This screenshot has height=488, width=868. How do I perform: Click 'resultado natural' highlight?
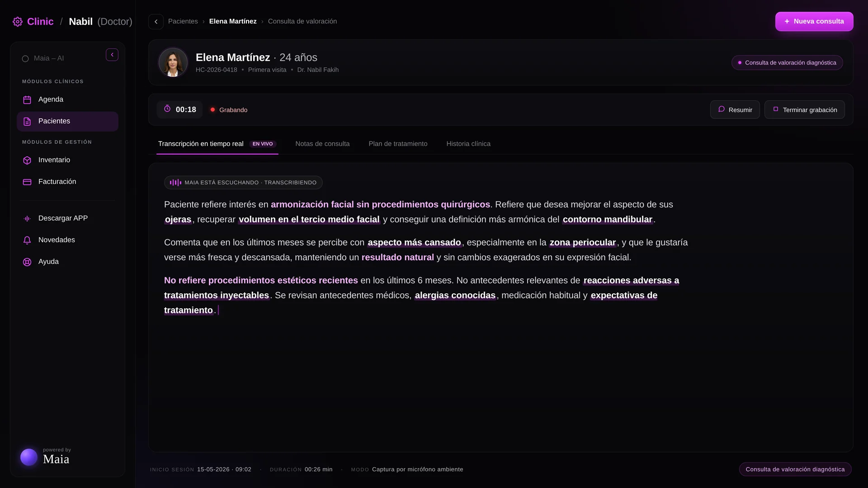[x=398, y=258]
